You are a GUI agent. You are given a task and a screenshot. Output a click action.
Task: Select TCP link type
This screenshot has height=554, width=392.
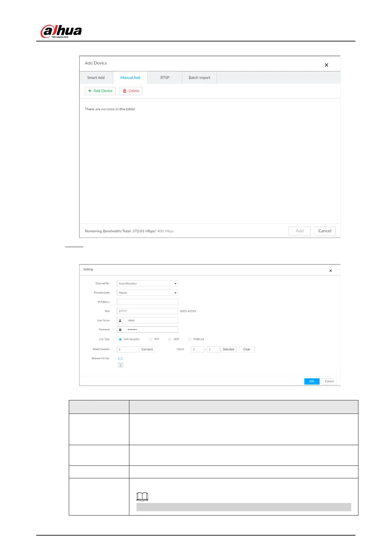(150, 339)
